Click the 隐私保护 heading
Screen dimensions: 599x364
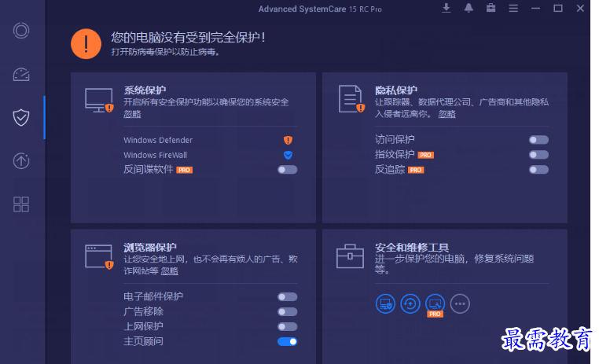tap(396, 90)
